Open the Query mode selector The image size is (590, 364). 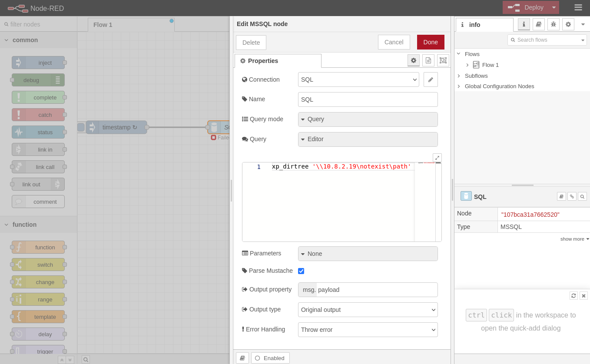tap(368, 119)
